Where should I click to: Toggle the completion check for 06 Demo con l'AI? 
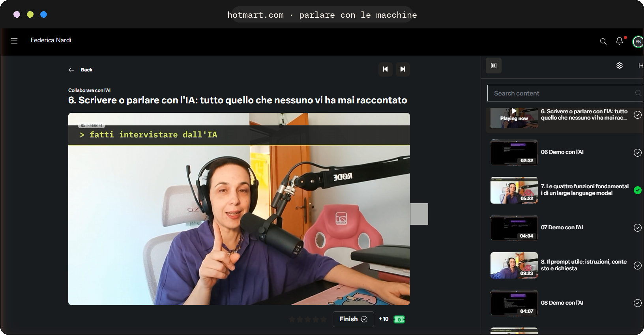click(x=638, y=153)
